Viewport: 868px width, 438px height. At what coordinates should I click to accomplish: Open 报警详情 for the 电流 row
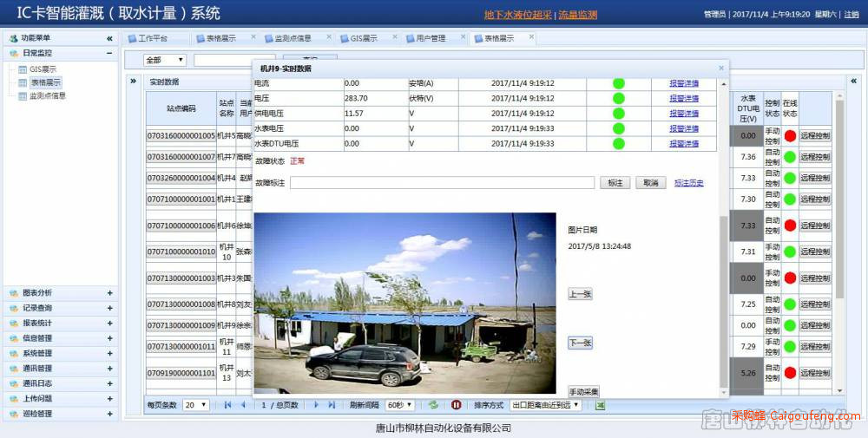click(684, 83)
